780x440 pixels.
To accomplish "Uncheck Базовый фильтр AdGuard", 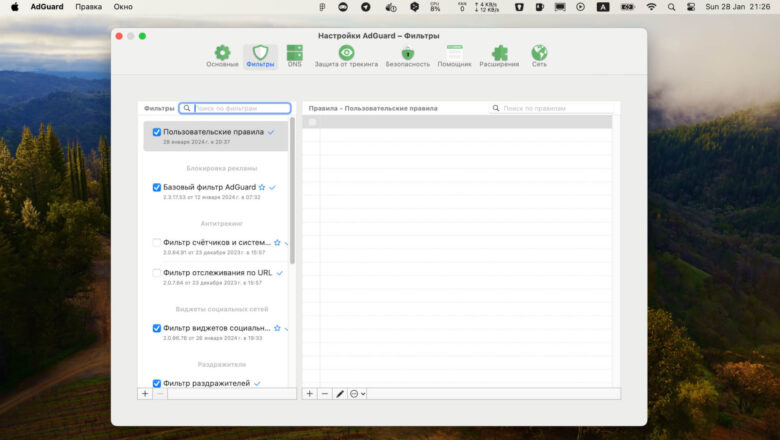I will point(157,187).
